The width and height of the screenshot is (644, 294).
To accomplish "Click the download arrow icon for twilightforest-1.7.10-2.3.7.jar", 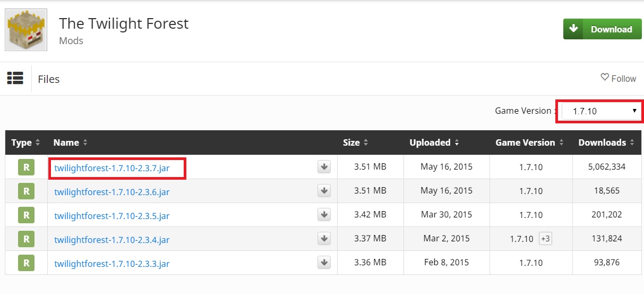I will (324, 167).
